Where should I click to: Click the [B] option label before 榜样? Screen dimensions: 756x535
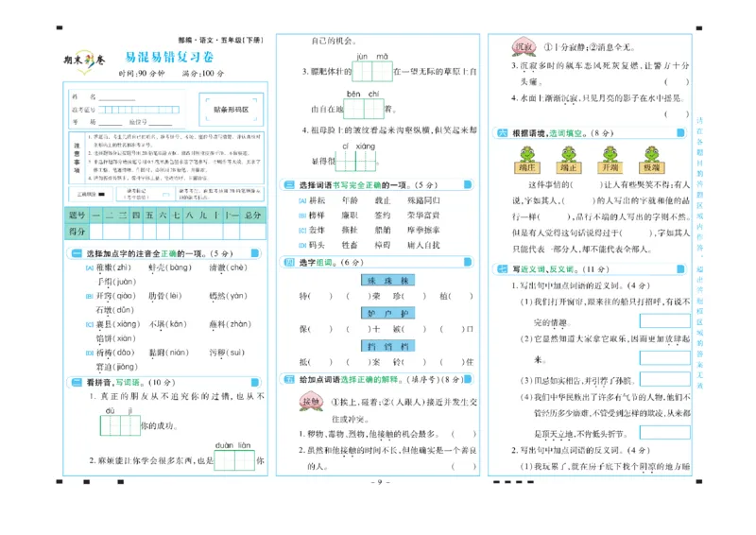[302, 216]
